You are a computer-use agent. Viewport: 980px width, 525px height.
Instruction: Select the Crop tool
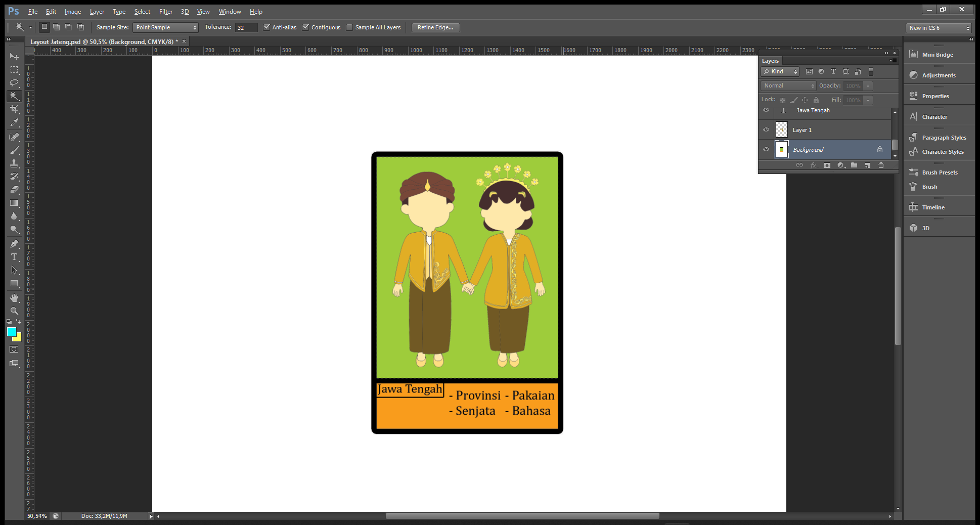[x=14, y=109]
